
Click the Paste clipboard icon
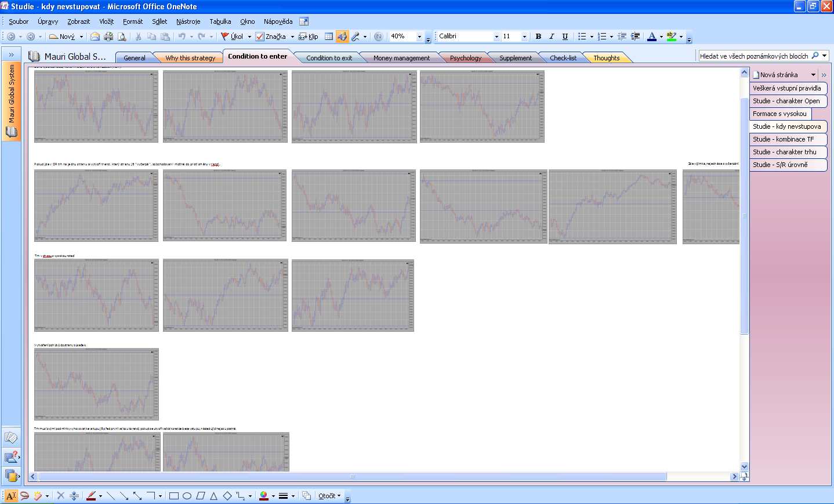tap(165, 37)
